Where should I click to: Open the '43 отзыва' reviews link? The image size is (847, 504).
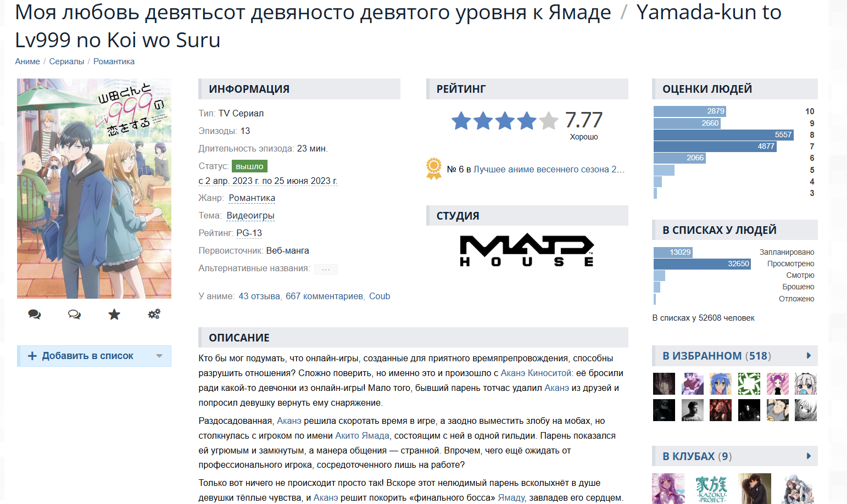pyautogui.click(x=259, y=296)
